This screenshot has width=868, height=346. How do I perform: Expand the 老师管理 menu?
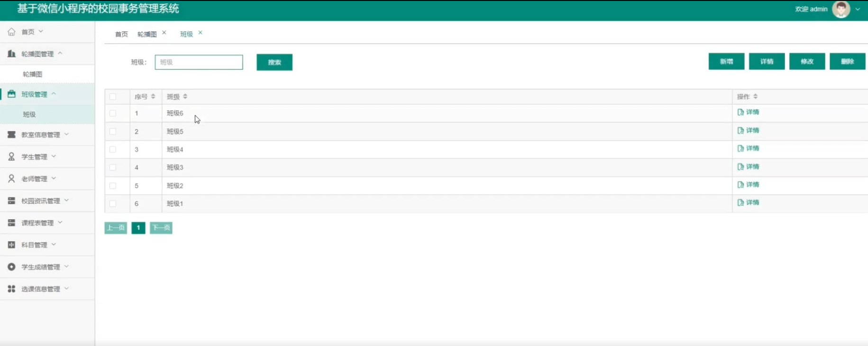click(54, 178)
